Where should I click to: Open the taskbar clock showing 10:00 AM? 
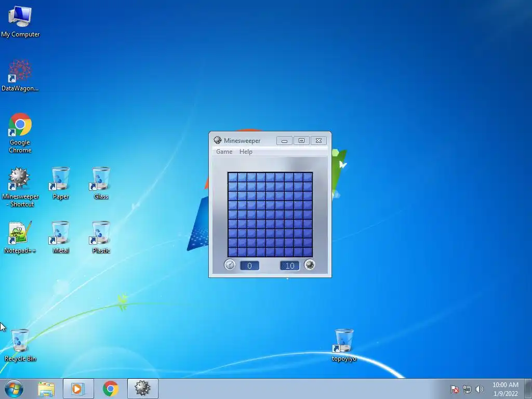(505, 389)
